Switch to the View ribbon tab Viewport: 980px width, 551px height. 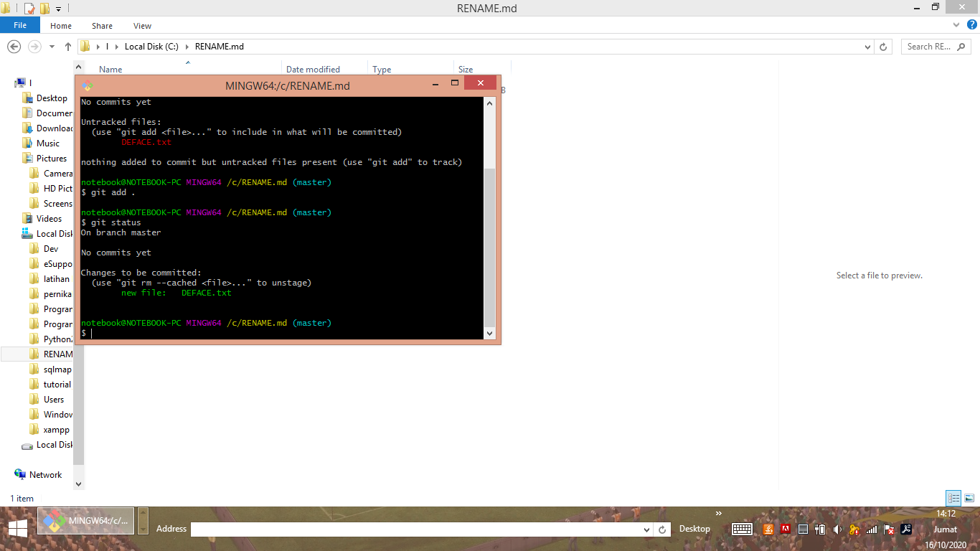141,25
